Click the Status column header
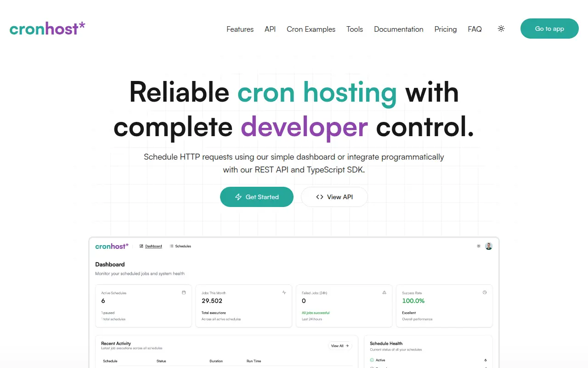The width and height of the screenshot is (588, 368). 161,361
